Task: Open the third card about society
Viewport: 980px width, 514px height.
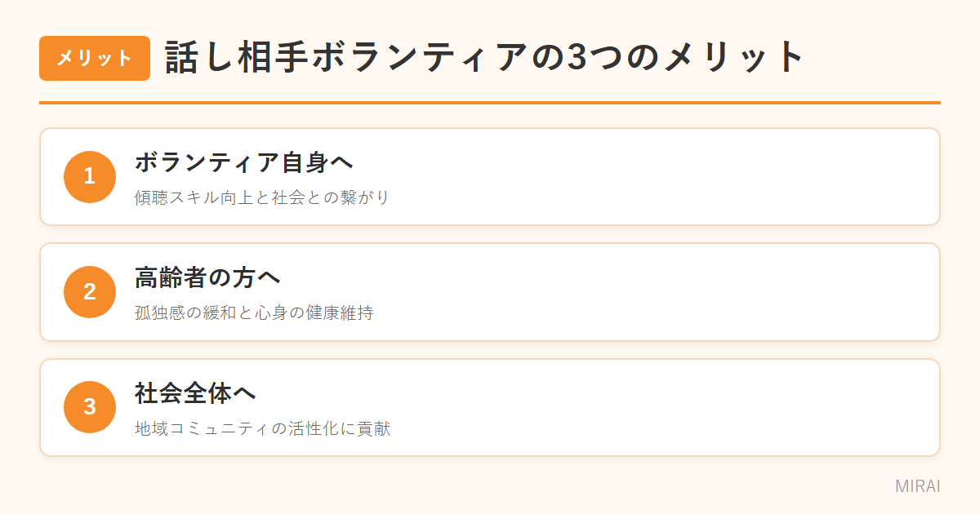Action: click(x=490, y=407)
